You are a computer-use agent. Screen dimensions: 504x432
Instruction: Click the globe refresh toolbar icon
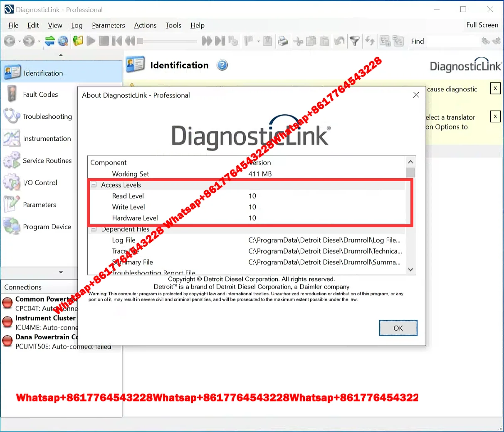63,41
